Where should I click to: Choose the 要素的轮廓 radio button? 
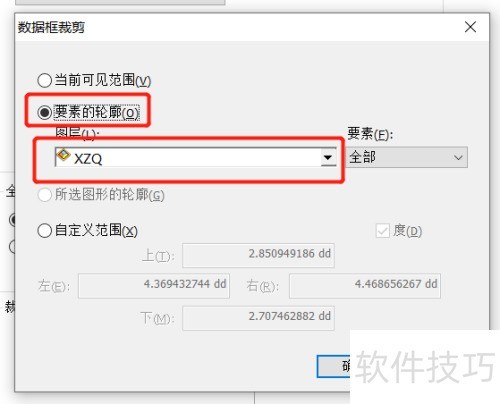pyautogui.click(x=44, y=112)
